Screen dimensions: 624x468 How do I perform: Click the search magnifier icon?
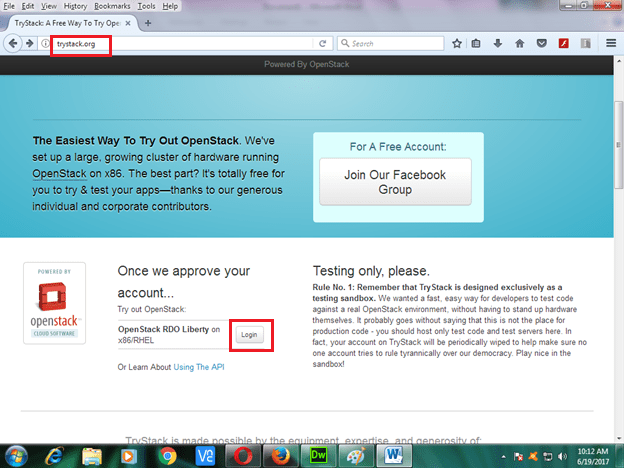345,43
